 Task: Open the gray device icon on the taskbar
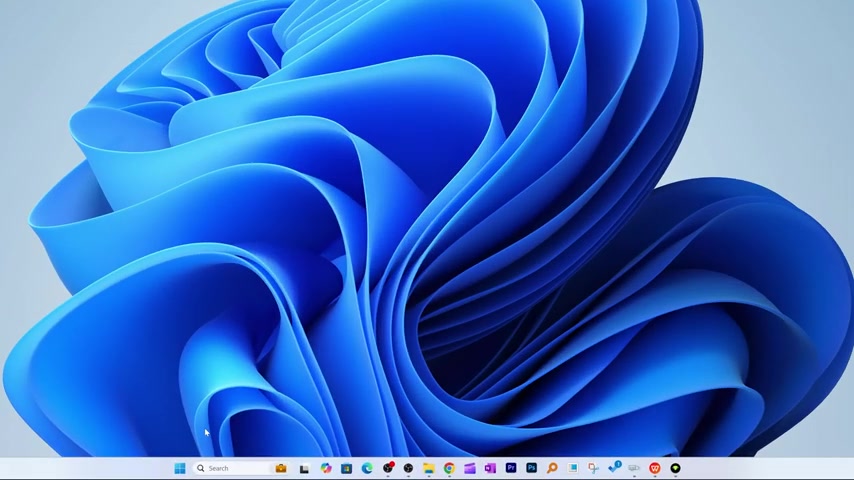pyautogui.click(x=634, y=468)
